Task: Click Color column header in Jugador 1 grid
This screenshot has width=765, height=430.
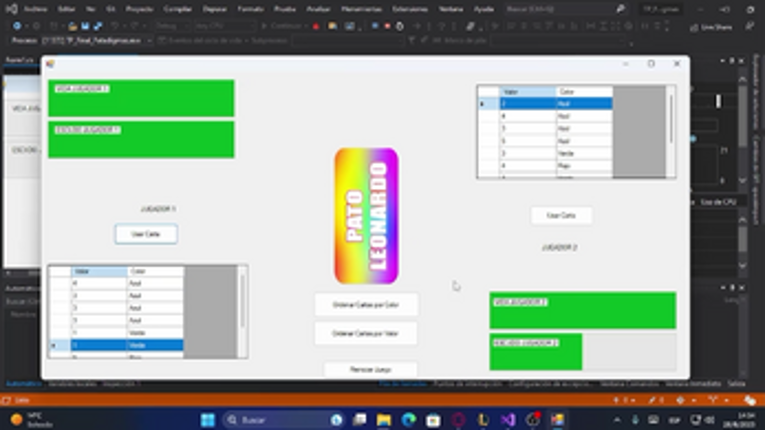Action: coord(156,271)
